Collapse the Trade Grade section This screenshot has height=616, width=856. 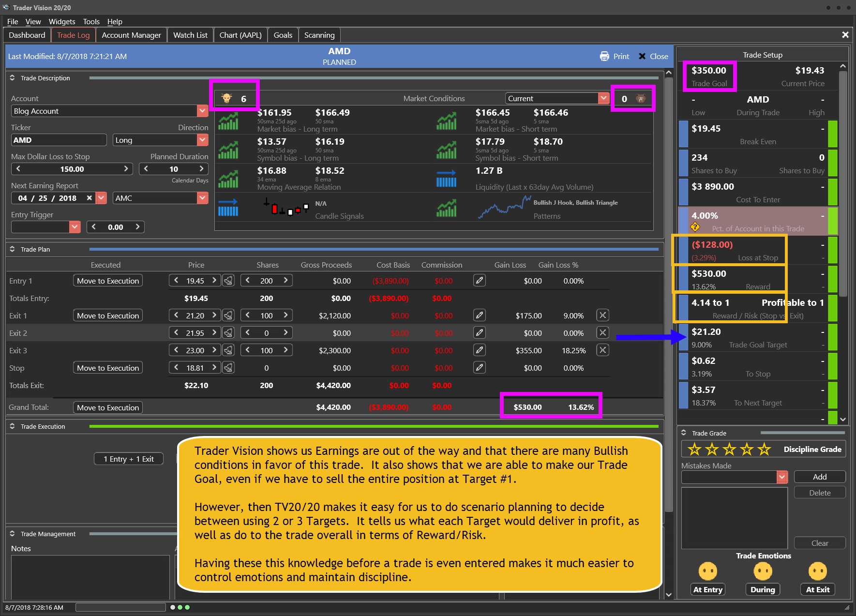684,433
